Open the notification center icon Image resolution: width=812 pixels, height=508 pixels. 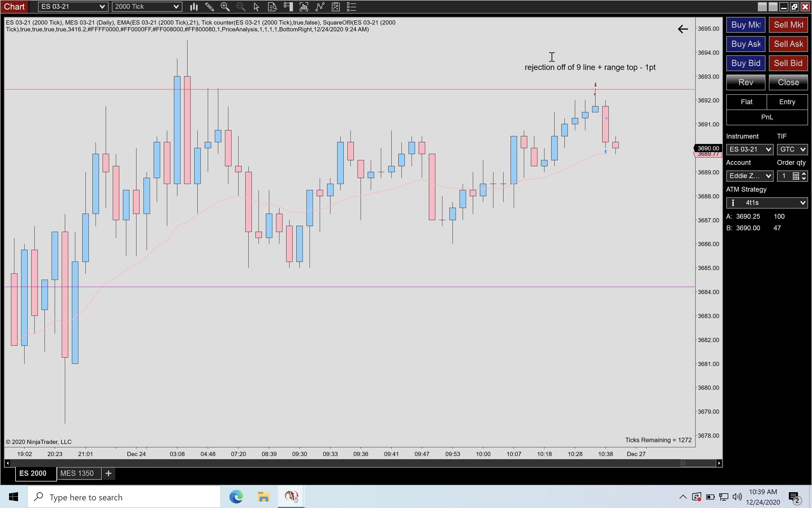[x=795, y=498]
